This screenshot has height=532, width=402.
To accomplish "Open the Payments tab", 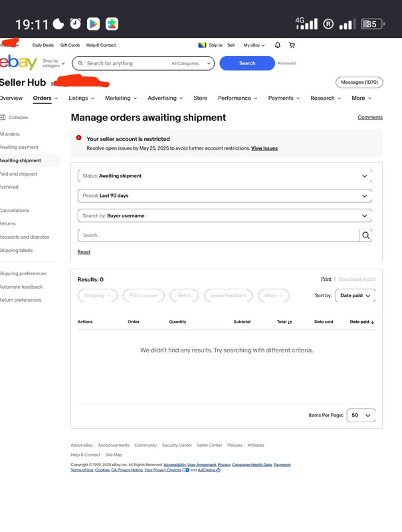I will coord(284,98).
